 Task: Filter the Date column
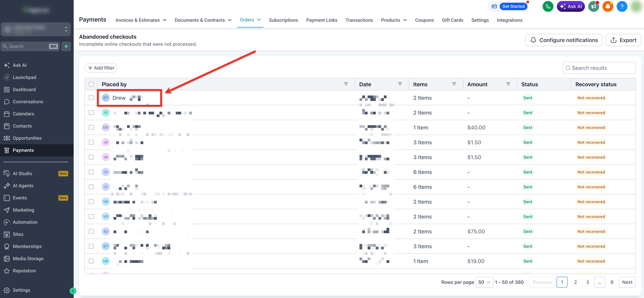pyautogui.click(x=400, y=84)
